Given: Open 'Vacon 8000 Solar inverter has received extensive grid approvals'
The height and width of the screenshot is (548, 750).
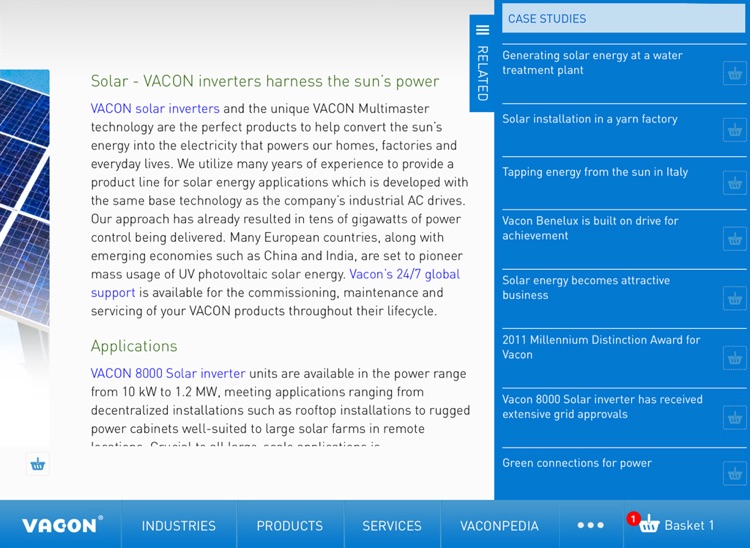Looking at the screenshot, I should [x=602, y=406].
